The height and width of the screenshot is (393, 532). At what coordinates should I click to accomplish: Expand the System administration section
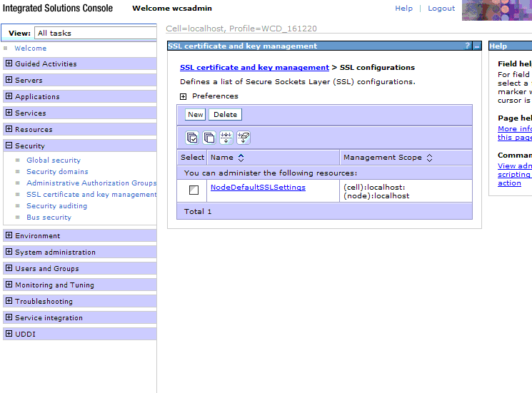[9, 252]
